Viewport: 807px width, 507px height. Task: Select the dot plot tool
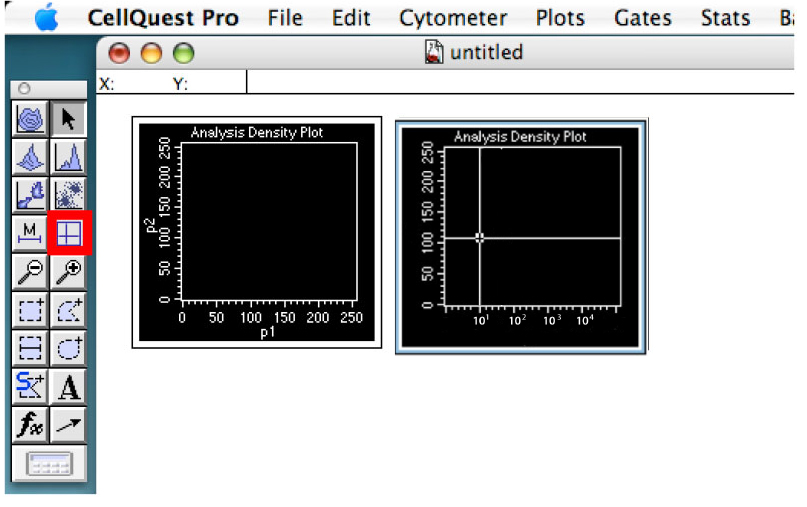pos(68,195)
